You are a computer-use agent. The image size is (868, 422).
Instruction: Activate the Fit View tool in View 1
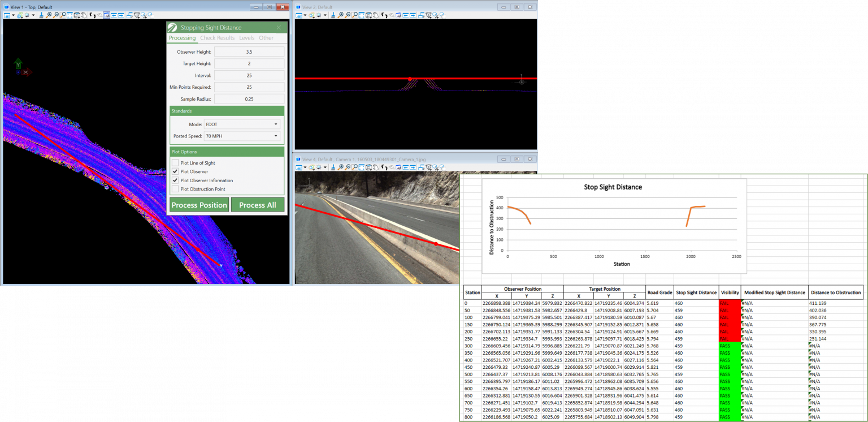tap(70, 15)
